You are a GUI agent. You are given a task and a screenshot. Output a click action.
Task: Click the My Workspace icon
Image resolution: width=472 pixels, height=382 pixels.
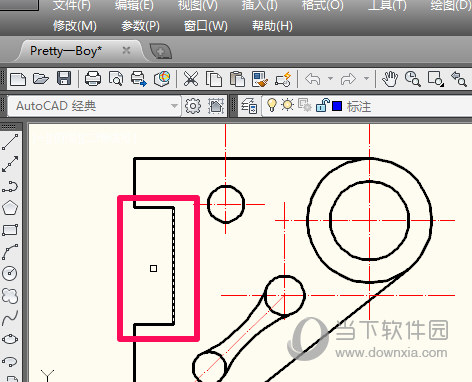pyautogui.click(x=216, y=106)
